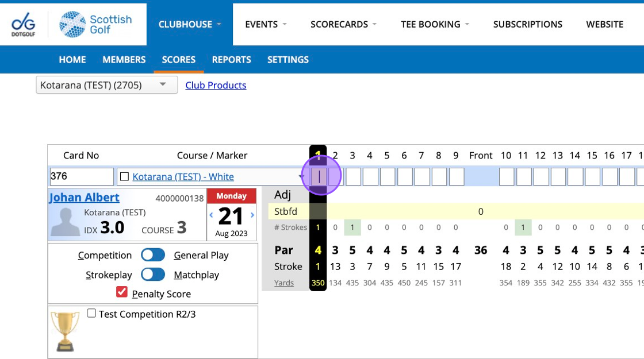Go to next date with right arrow
The width and height of the screenshot is (644, 359).
click(x=252, y=215)
